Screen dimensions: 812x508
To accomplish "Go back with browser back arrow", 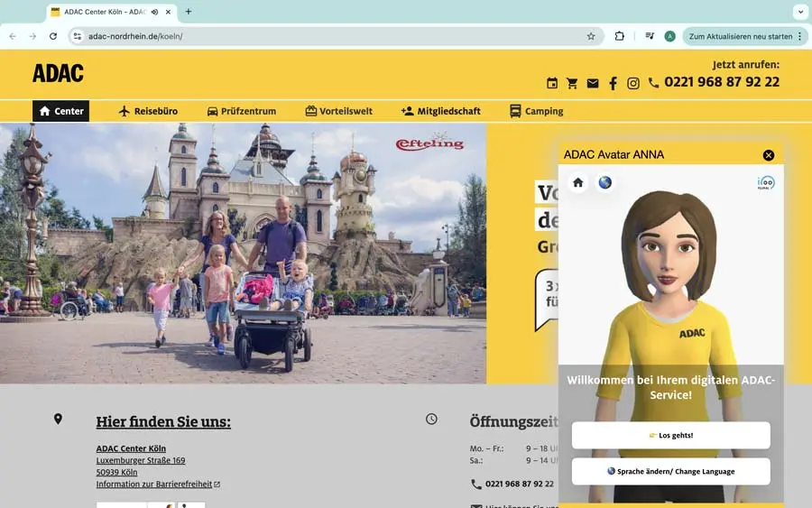I will point(13,36).
